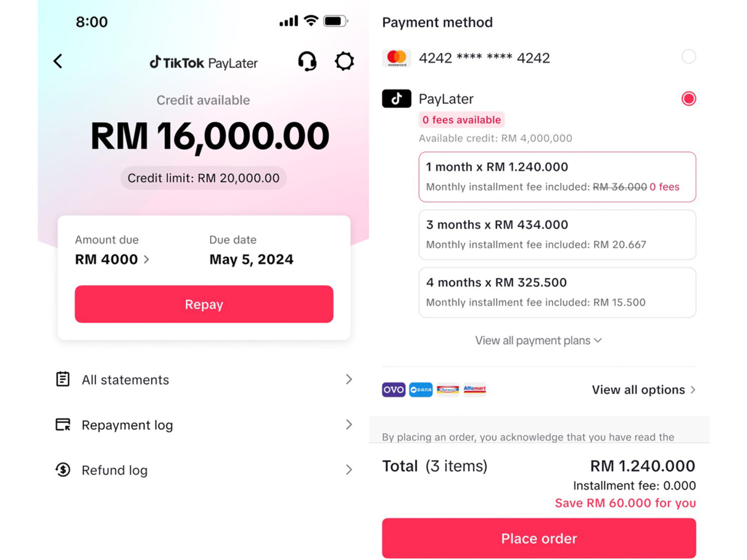Open the Repayment log icon
The height and width of the screenshot is (560, 747).
[63, 424]
